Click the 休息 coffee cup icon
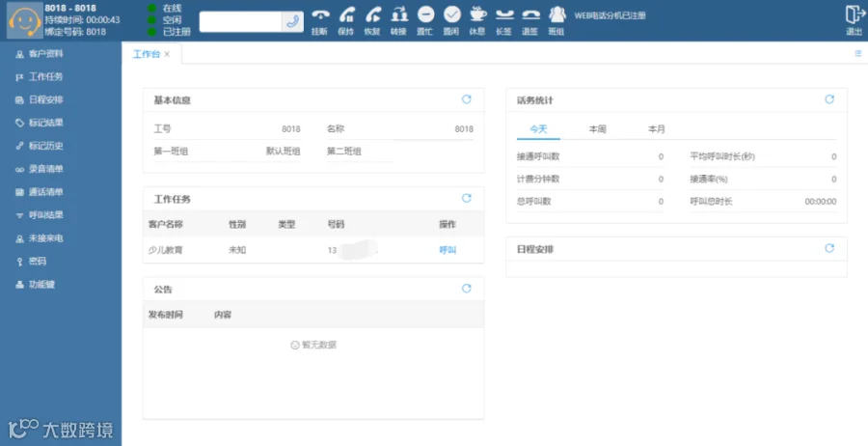Image resolution: width=868 pixels, height=446 pixels. pos(477,14)
